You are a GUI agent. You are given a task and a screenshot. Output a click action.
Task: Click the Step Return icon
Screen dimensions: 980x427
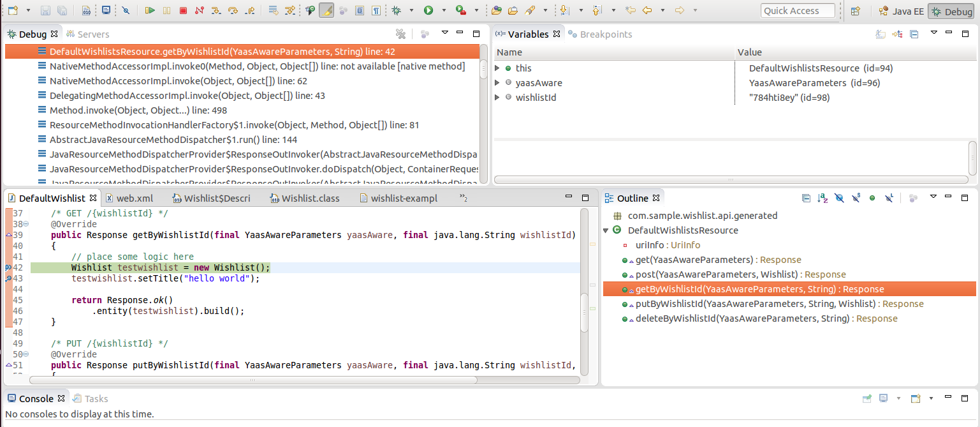click(249, 10)
